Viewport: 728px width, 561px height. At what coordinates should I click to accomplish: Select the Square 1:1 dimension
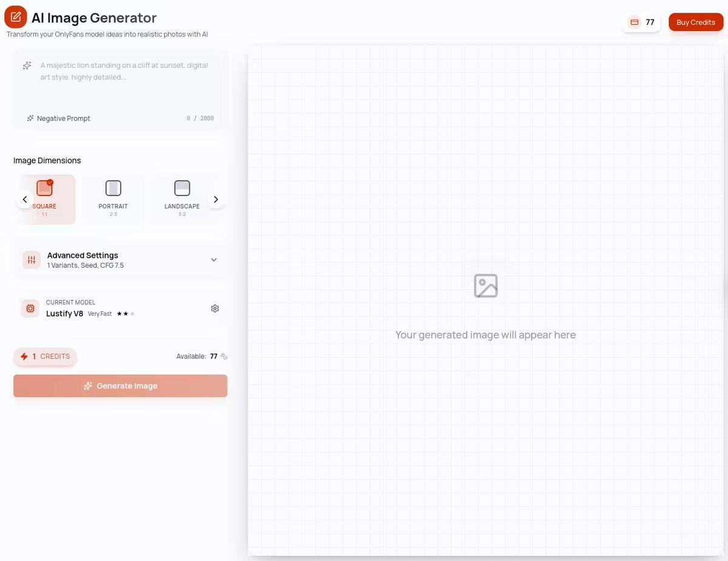coord(46,199)
